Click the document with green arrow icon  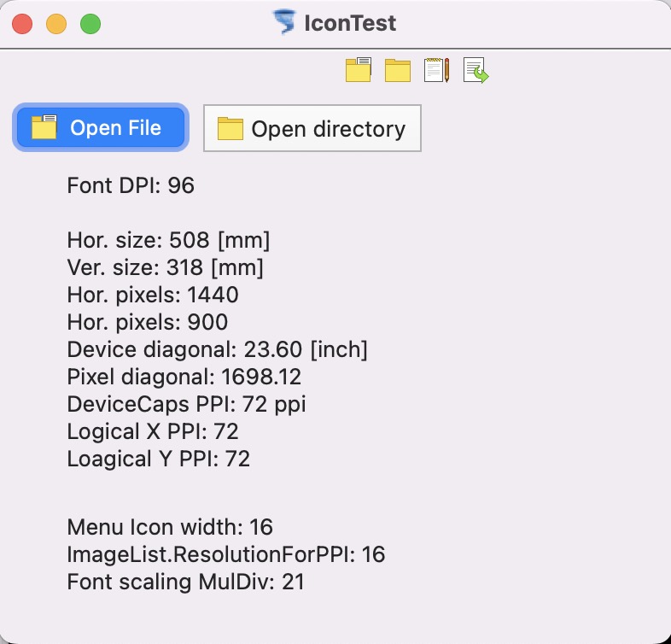[x=476, y=70]
